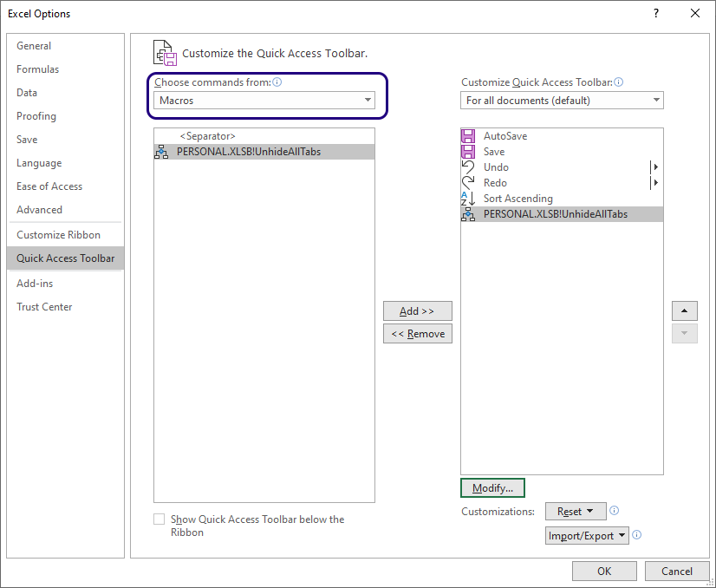Viewport: 716px width, 588px height.
Task: Click macro icon beside UnhideAllTabs in right list
Action: click(468, 214)
